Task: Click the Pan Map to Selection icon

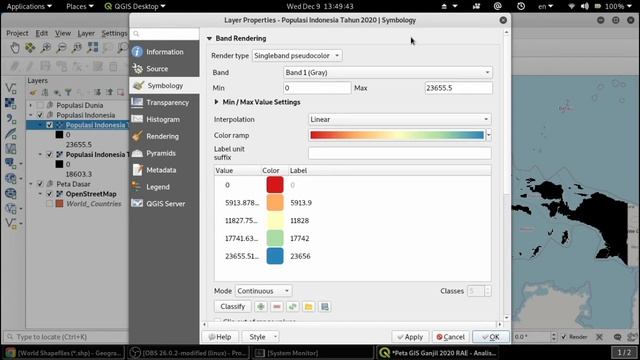Action: click(x=30, y=48)
